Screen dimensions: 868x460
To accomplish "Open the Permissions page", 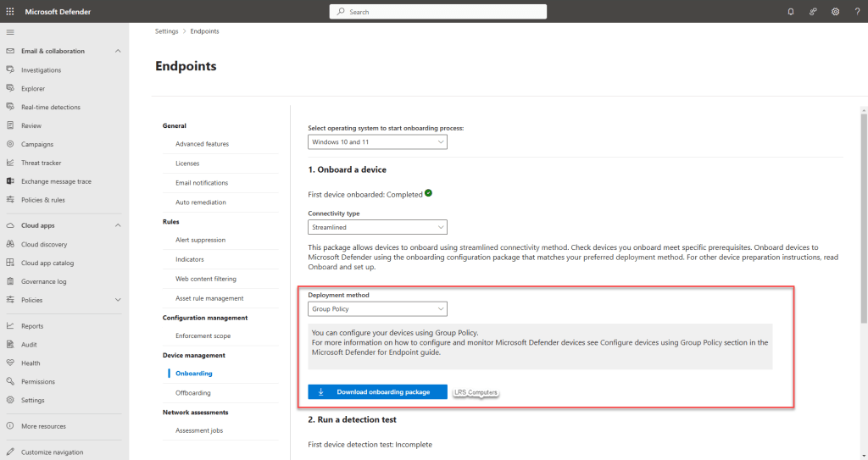I will coord(38,381).
